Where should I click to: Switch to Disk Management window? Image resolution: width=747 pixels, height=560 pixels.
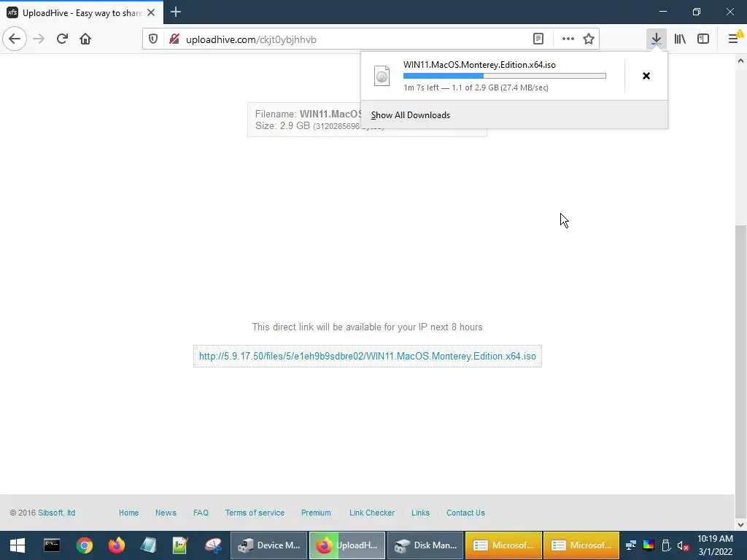[x=425, y=545]
